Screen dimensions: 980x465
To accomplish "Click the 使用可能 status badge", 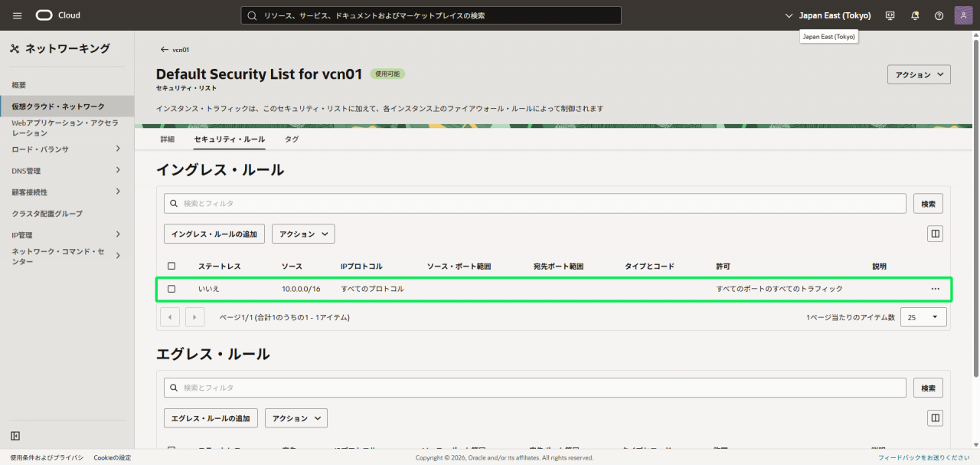I will point(387,74).
